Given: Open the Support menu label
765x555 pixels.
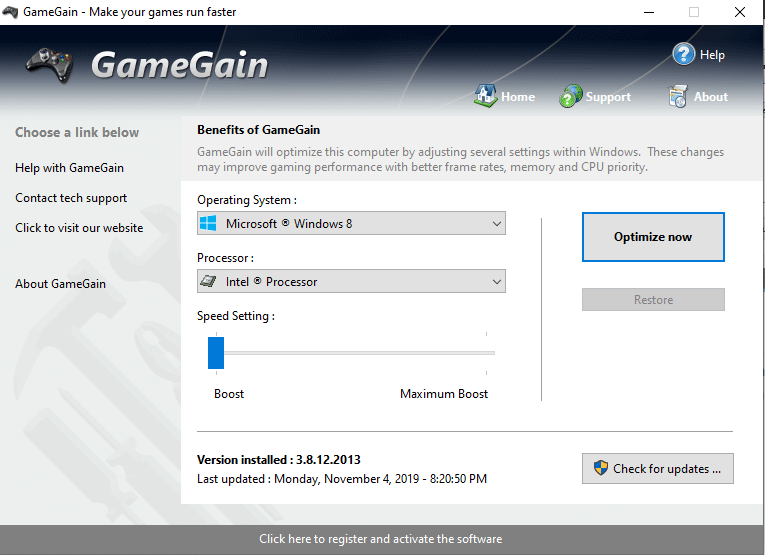Looking at the screenshot, I should click(608, 97).
